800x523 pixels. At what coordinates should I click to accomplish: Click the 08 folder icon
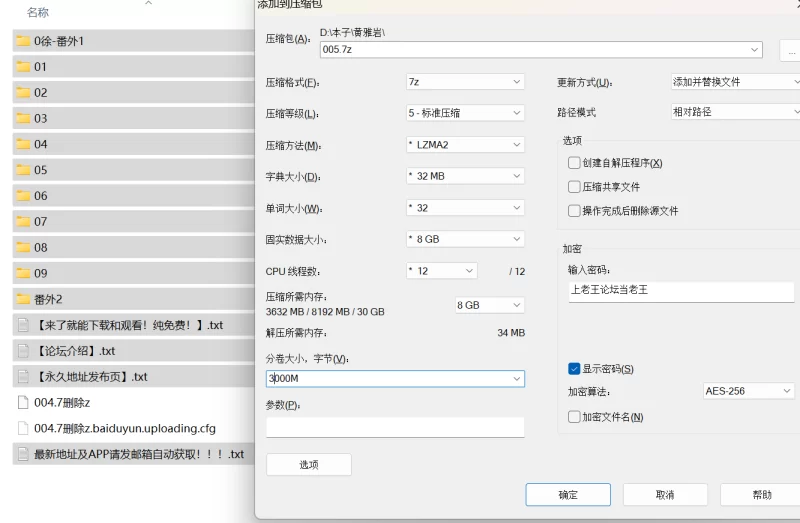(23, 247)
